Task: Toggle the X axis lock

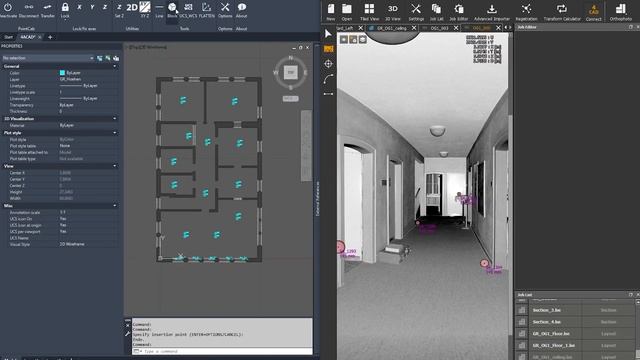Action: click(x=79, y=7)
